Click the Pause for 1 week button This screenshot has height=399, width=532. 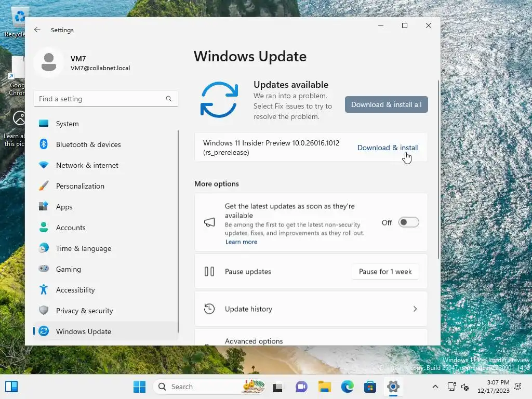(x=385, y=272)
